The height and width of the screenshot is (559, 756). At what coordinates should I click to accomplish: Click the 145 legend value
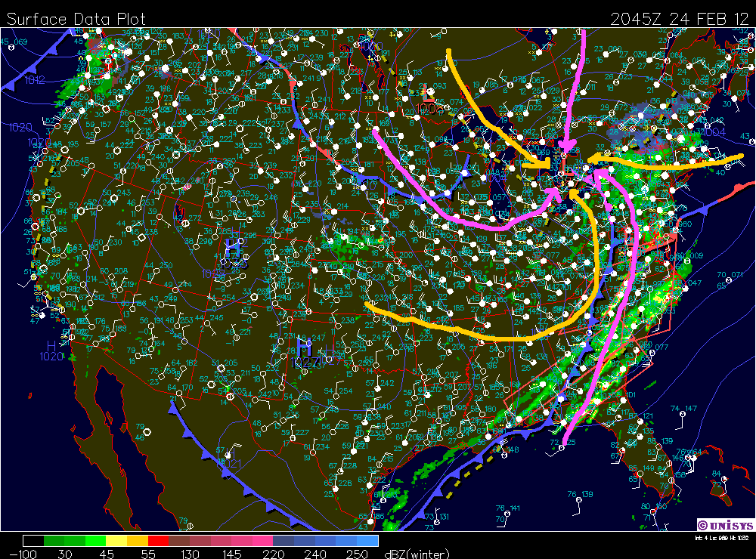tap(231, 554)
